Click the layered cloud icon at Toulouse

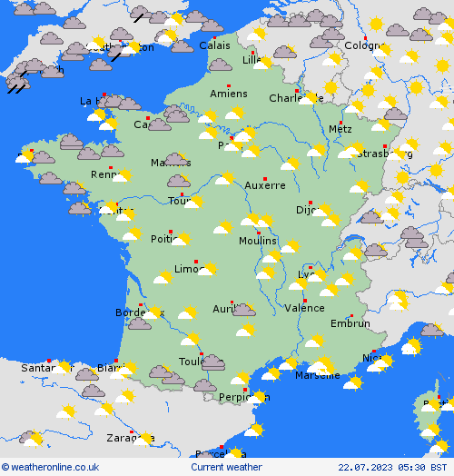point(213,362)
